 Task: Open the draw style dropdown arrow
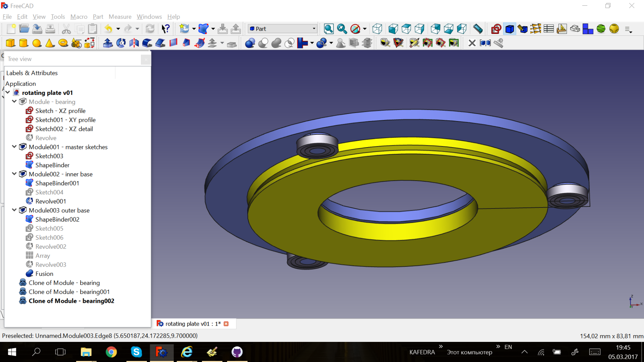(x=365, y=29)
